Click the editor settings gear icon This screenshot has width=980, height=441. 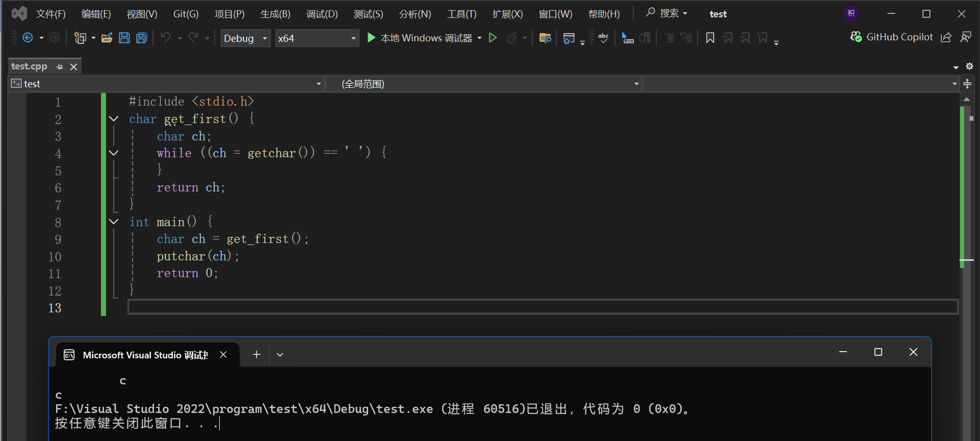(x=969, y=66)
